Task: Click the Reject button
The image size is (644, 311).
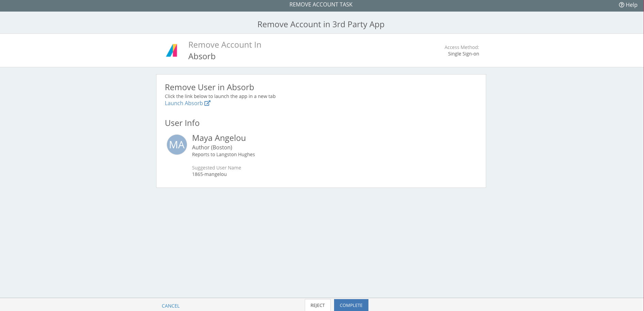Action: tap(318, 305)
